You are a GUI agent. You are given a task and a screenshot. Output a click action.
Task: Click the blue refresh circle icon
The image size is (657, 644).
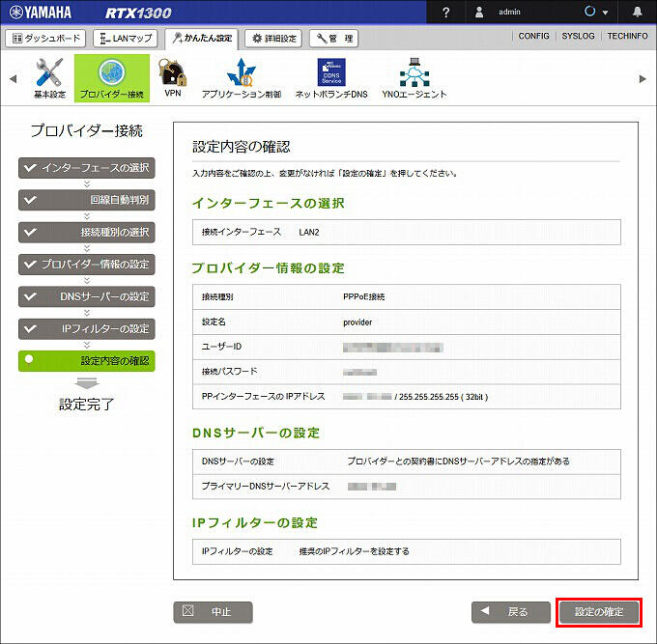(590, 12)
